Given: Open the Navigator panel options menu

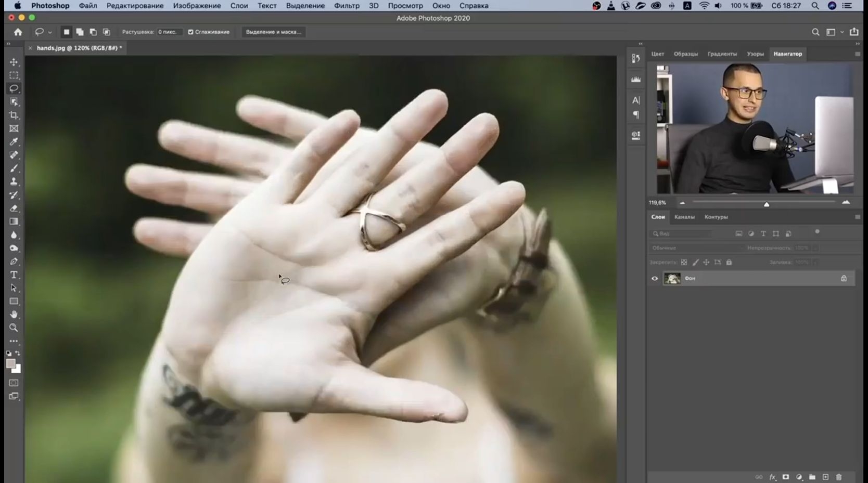Looking at the screenshot, I should pyautogui.click(x=858, y=54).
